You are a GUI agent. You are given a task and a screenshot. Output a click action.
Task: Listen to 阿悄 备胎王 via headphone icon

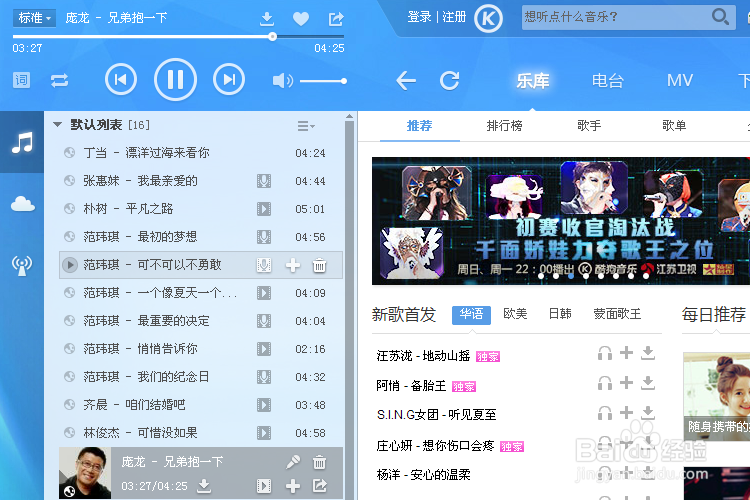point(605,383)
